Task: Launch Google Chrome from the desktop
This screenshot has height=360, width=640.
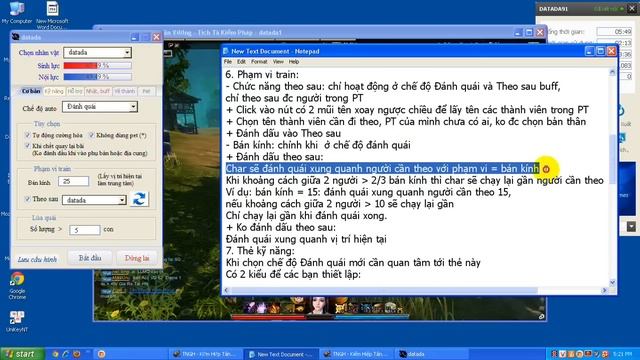Action: (17, 286)
